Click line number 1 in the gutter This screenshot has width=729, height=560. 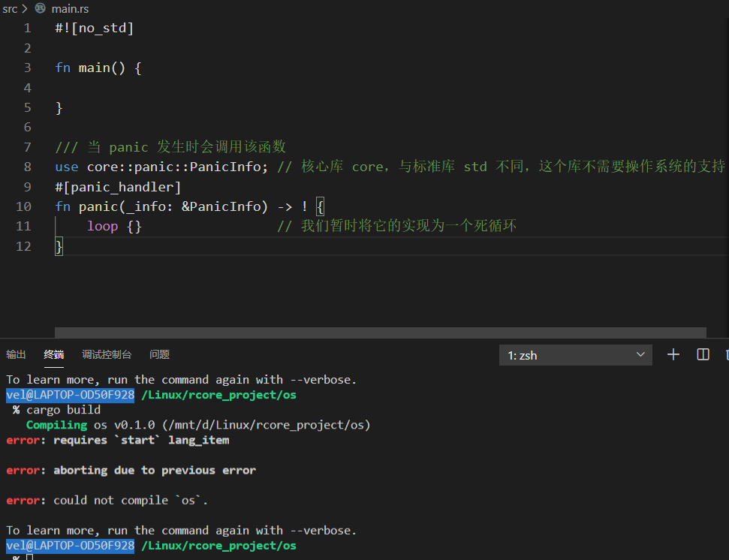point(27,29)
